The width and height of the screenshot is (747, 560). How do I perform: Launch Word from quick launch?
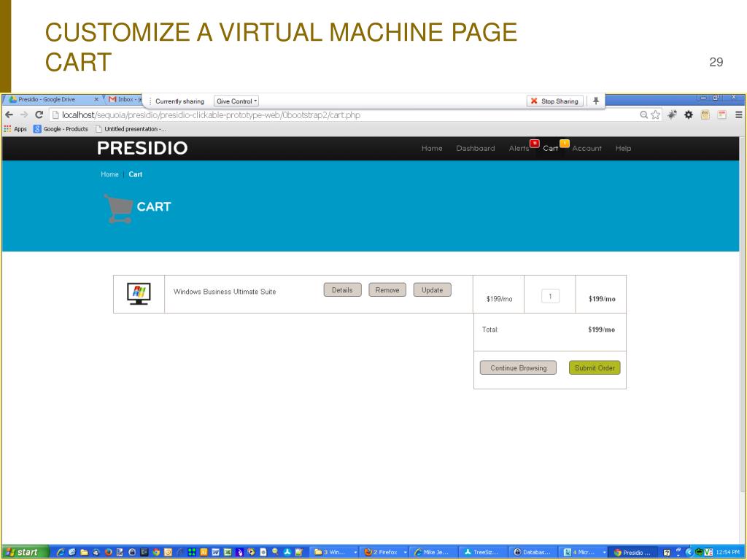[x=216, y=553]
